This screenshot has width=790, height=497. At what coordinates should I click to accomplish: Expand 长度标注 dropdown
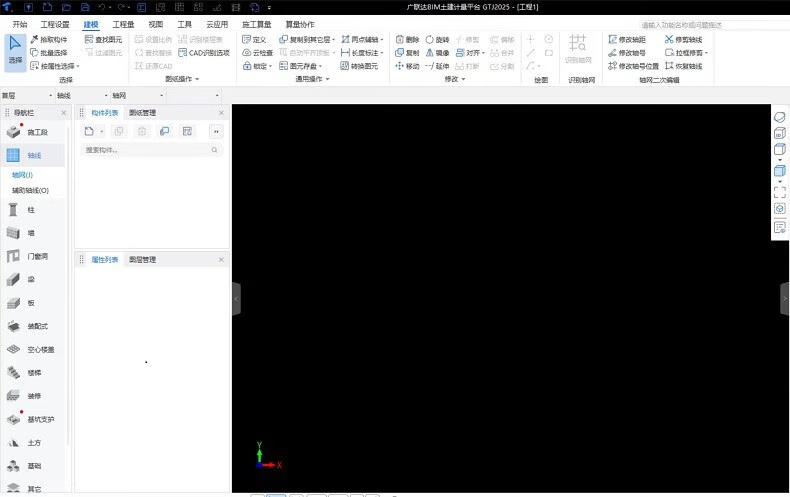pos(382,52)
